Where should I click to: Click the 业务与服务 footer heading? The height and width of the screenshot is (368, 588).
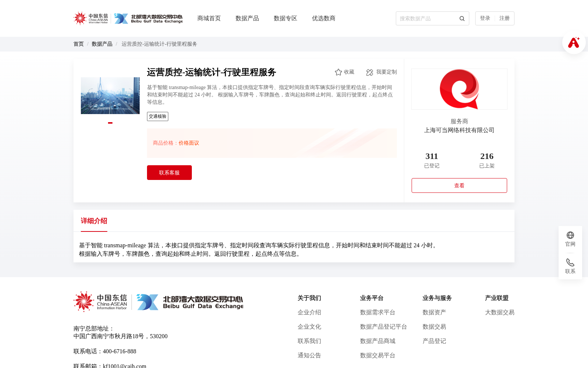[x=437, y=298]
